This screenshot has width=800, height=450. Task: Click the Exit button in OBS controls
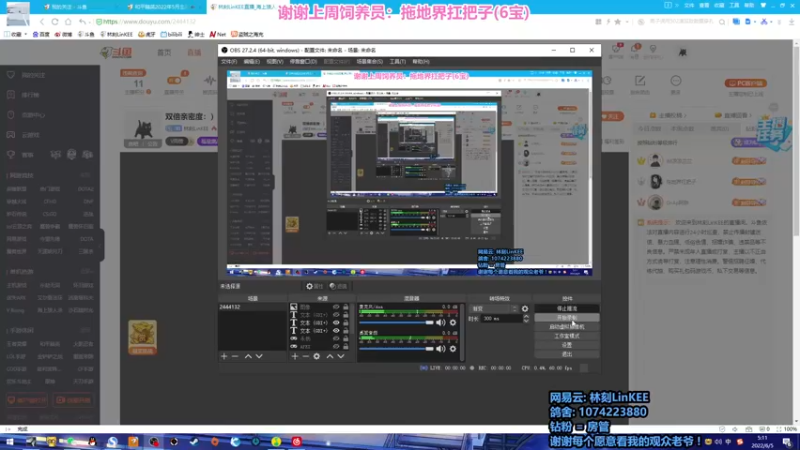click(567, 355)
